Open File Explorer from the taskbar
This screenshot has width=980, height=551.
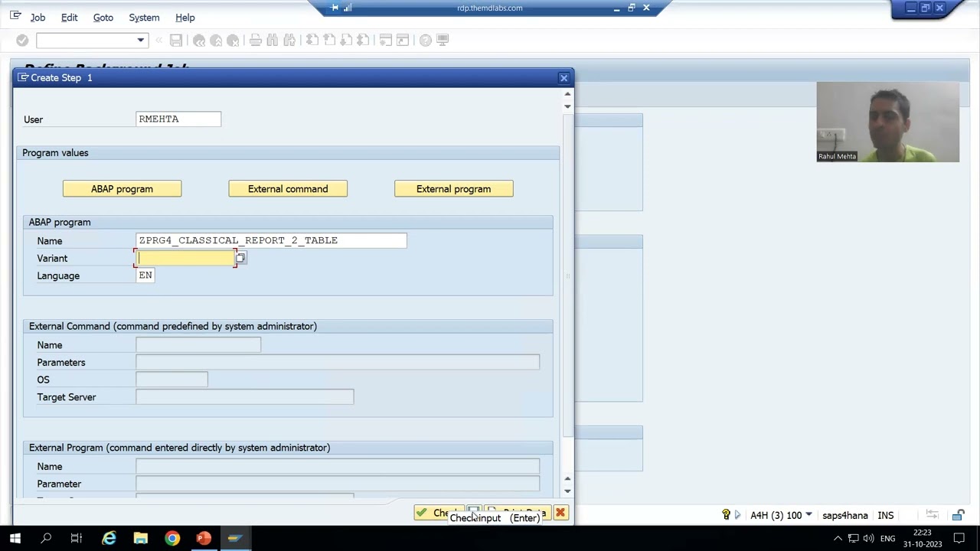141,538
